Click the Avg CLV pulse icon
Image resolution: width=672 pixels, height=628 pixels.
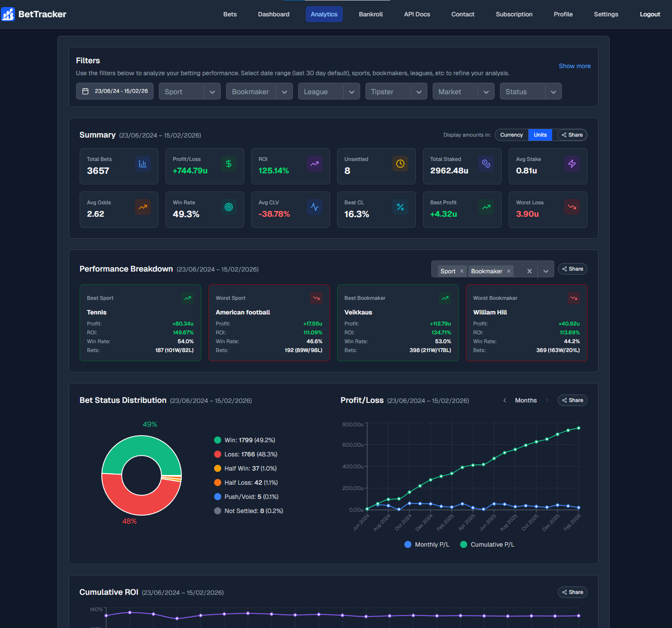coord(314,207)
